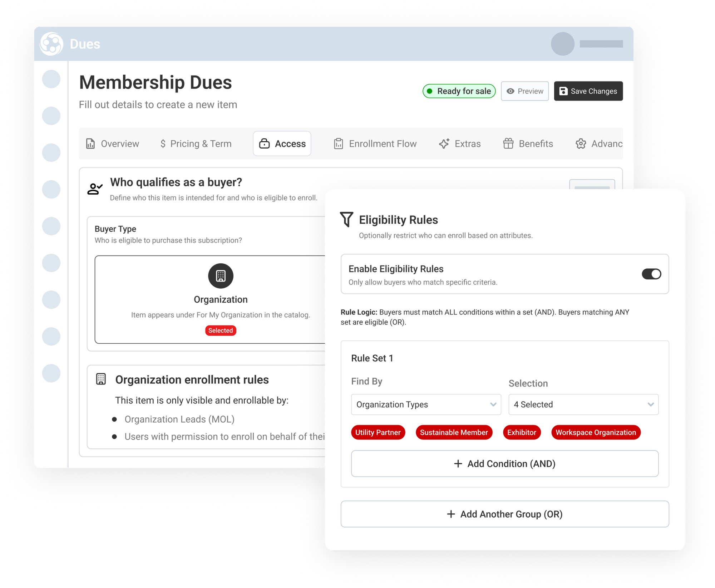Click plus icon on Add Another Group
This screenshot has height=588, width=715.
(451, 514)
